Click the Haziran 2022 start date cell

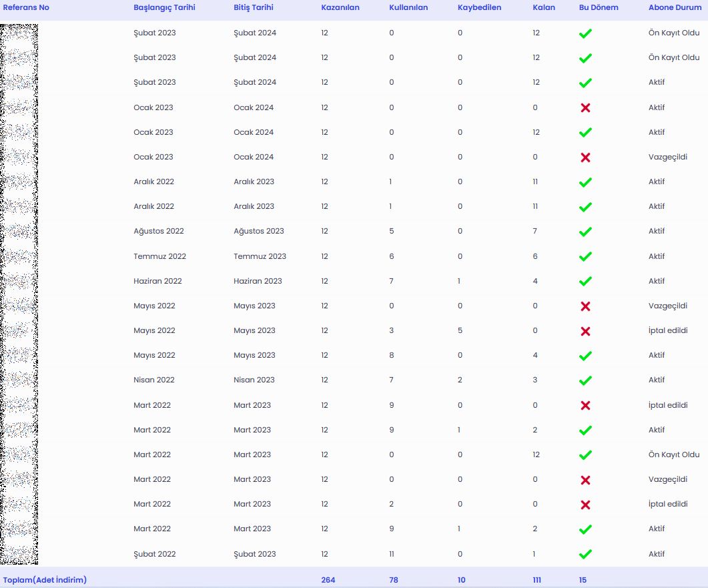coord(157,281)
